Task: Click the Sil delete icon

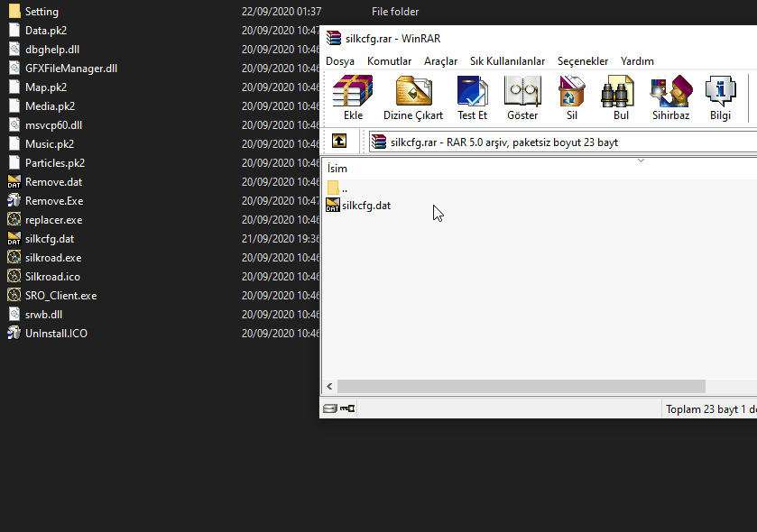Action: coord(572,97)
